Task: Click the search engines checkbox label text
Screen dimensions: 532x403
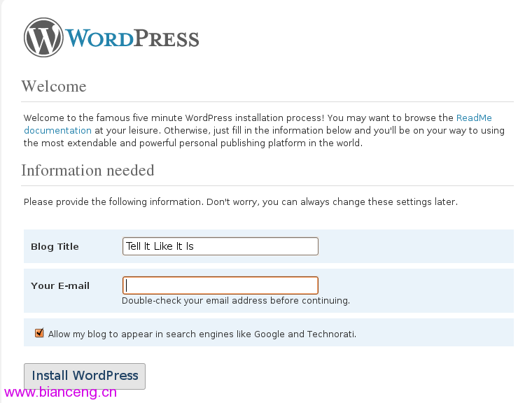Action: 202,334
